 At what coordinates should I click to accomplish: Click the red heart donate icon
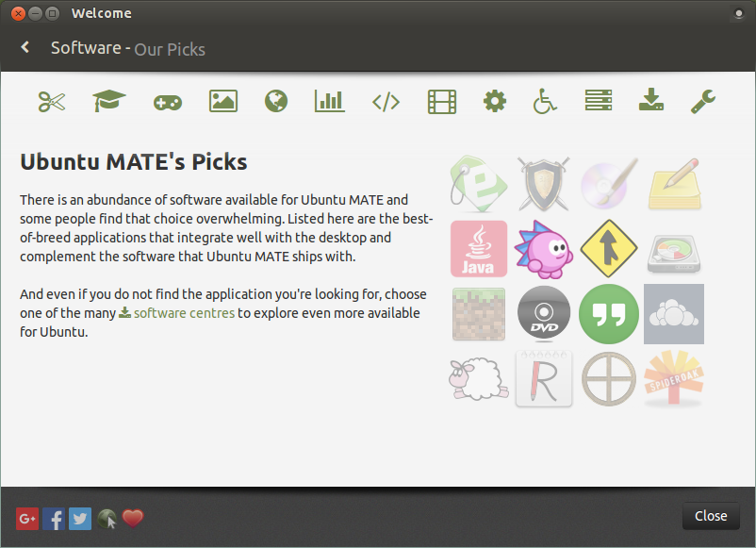(x=133, y=519)
